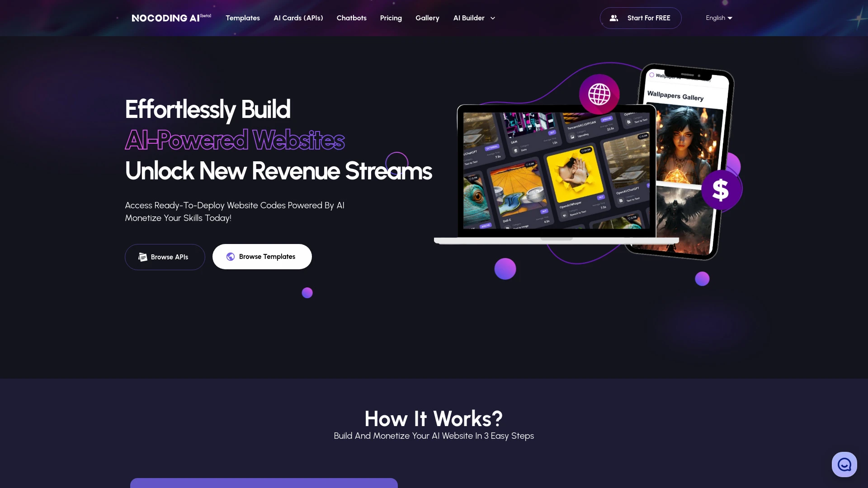Select the Templates menu item

[243, 18]
